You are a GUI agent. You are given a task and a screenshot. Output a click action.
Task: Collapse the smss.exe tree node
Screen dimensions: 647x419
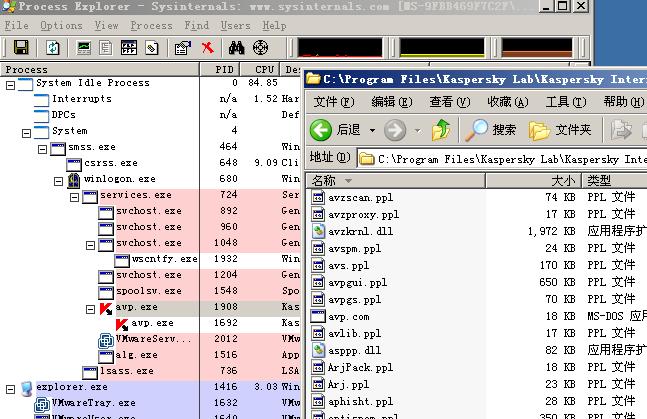[42, 149]
